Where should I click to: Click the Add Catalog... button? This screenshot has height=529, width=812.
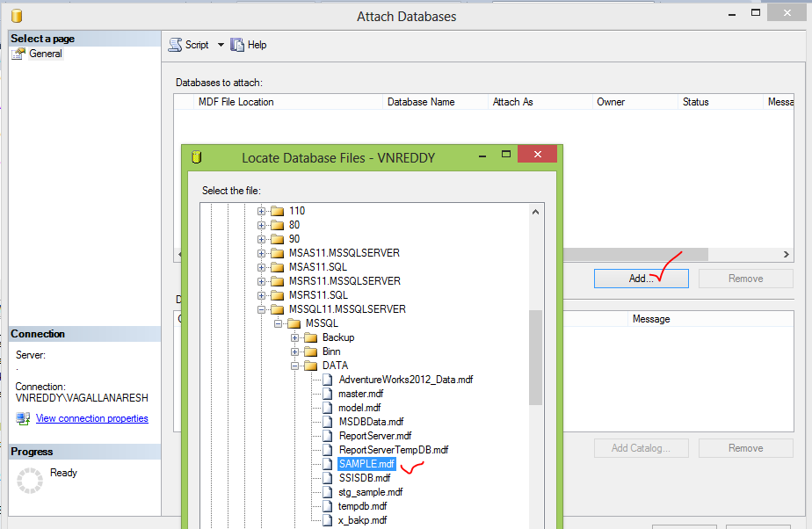tap(642, 448)
